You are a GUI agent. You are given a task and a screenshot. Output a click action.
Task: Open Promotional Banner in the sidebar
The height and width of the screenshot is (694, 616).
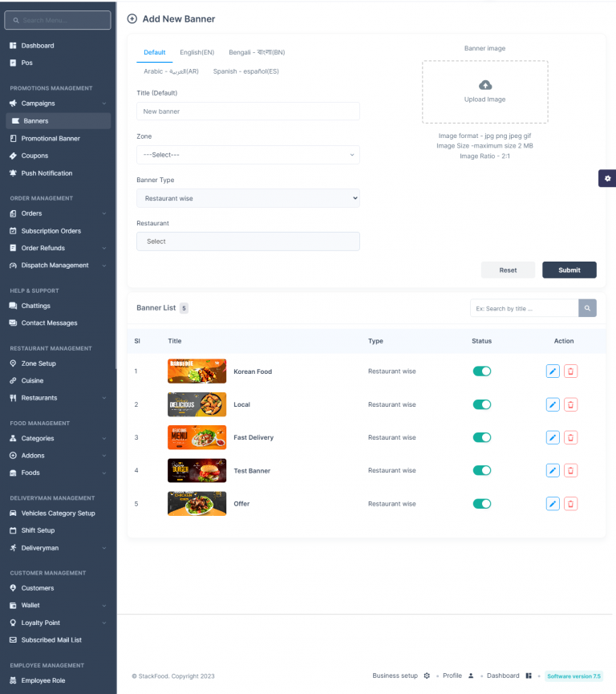[x=51, y=139]
